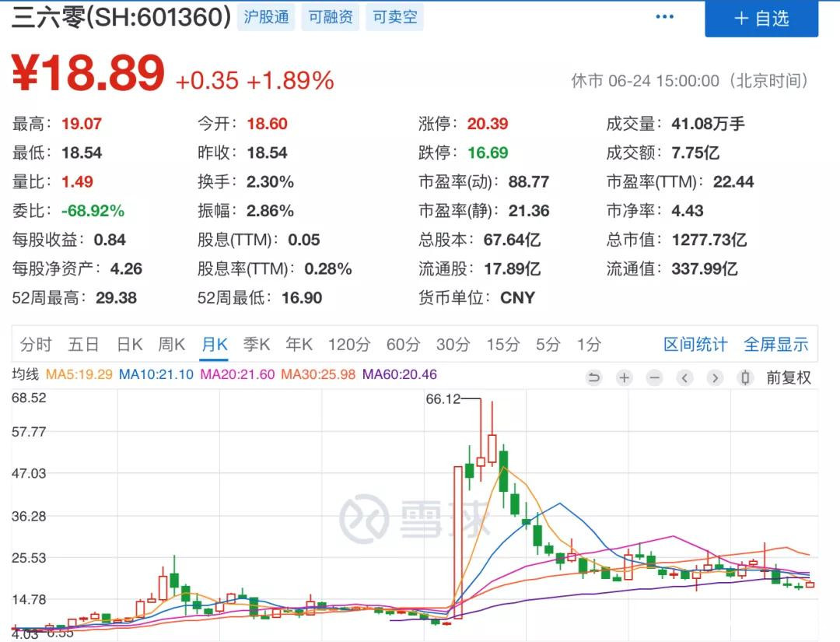Open the 前复权 adjustment dropdown

tap(789, 377)
